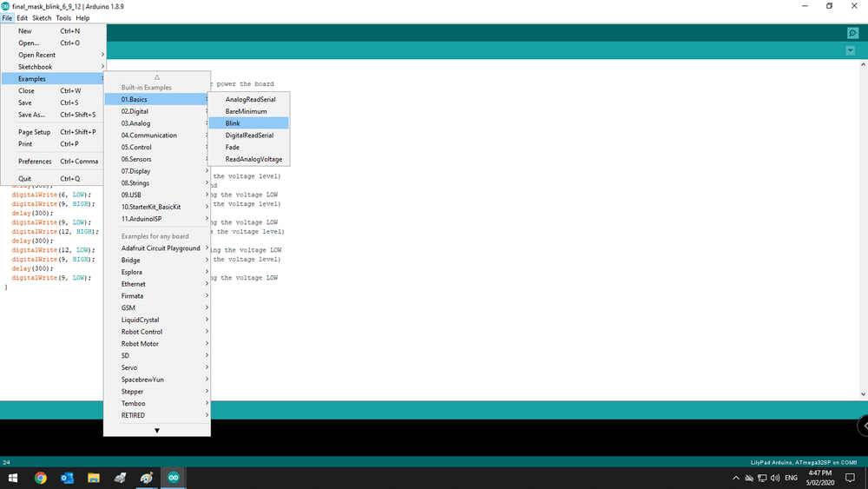
Task: Expand the 05.Control examples submenu
Action: (156, 148)
